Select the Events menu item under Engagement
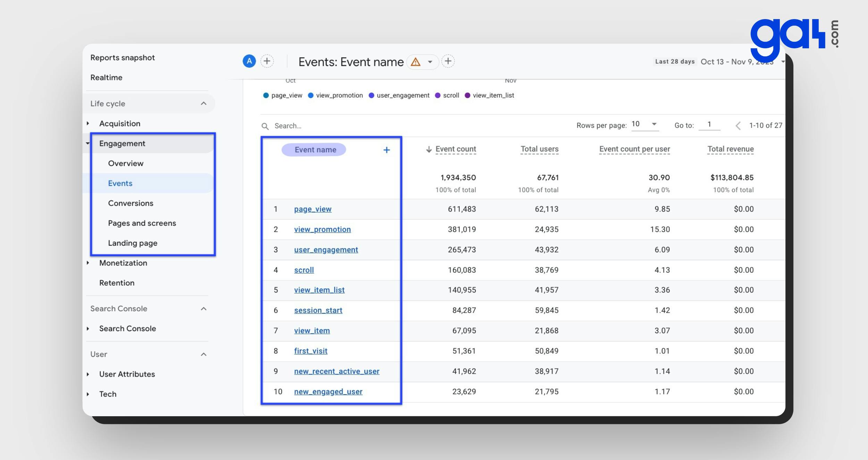Screen dimensions: 868x460 click(x=120, y=183)
